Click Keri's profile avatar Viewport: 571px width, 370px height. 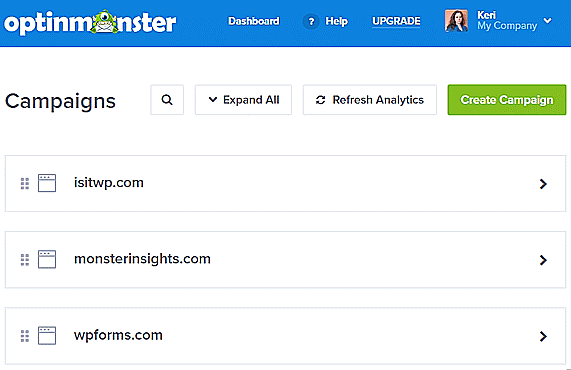point(456,21)
